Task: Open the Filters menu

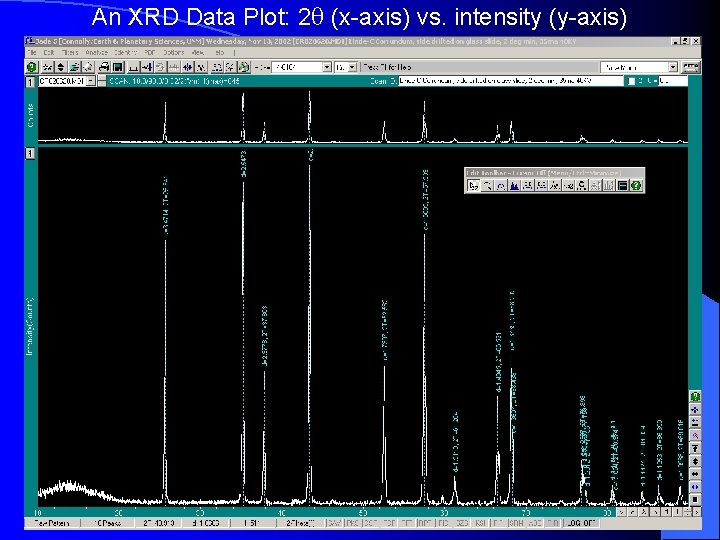Action: point(70,53)
